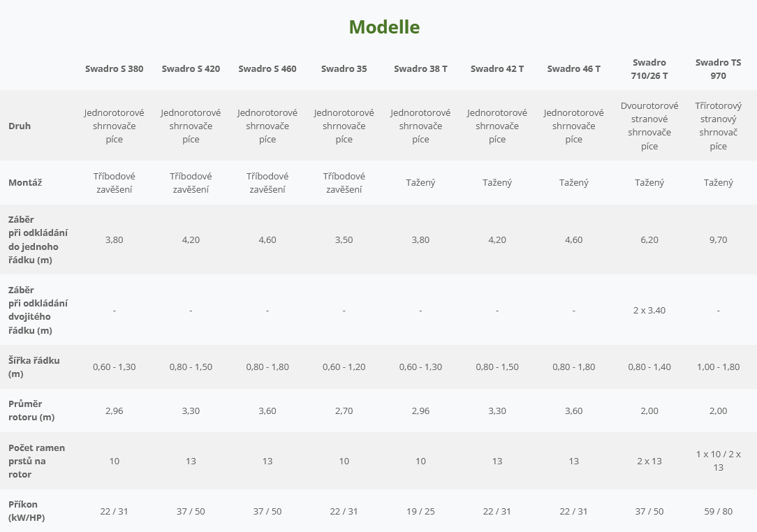This screenshot has height=532, width=757.
Task: Click the 0,80 - 1,40 swath width value
Action: click(649, 367)
